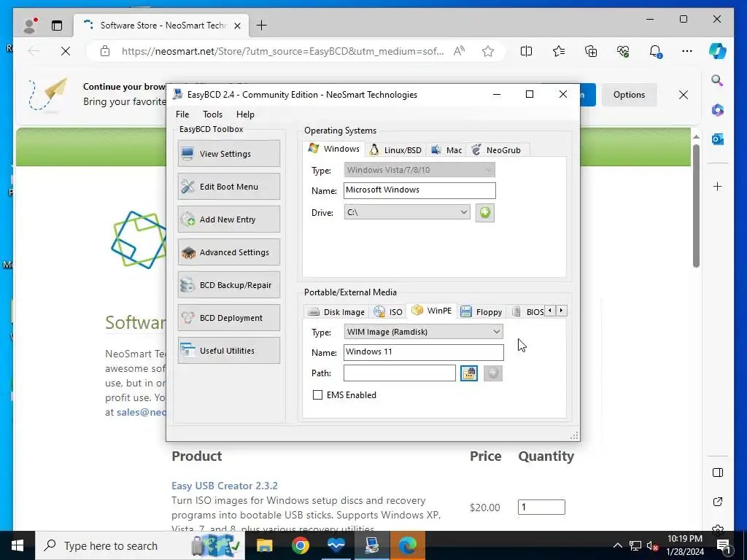Click the green add Windows entry icon

click(485, 212)
